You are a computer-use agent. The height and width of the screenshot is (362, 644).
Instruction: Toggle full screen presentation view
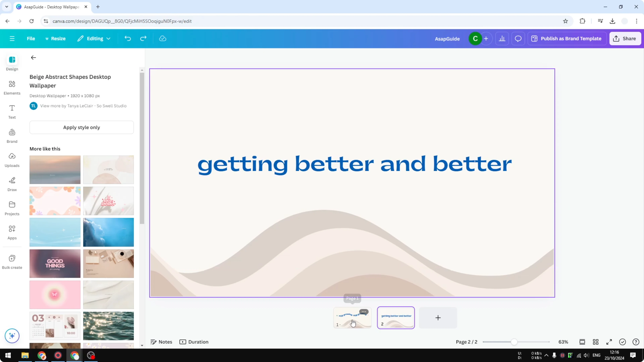point(609,342)
